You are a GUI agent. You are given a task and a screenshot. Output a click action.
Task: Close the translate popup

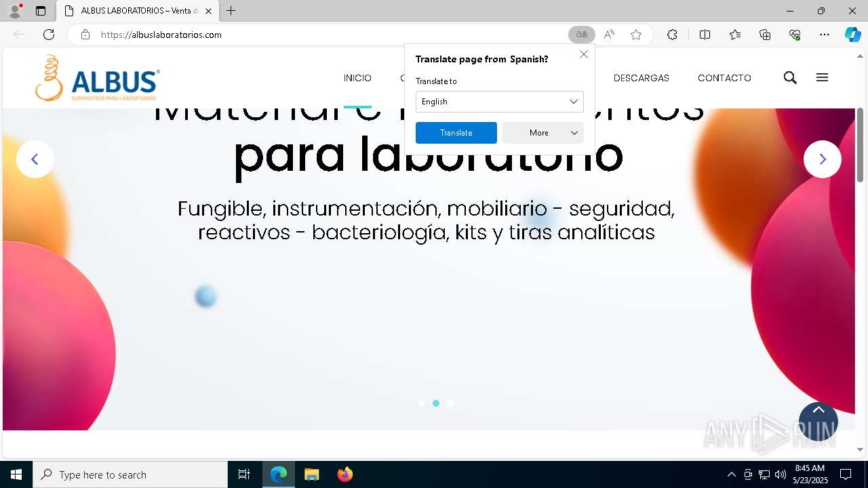coord(584,54)
